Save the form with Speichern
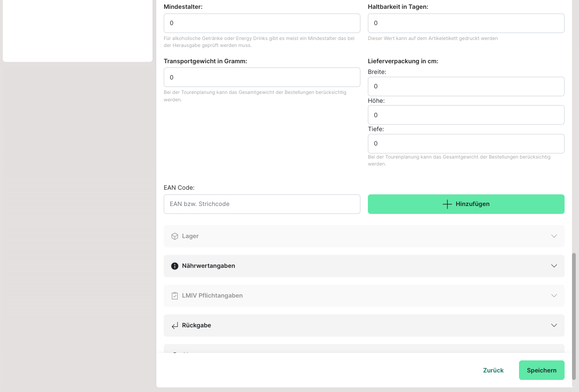 541,370
